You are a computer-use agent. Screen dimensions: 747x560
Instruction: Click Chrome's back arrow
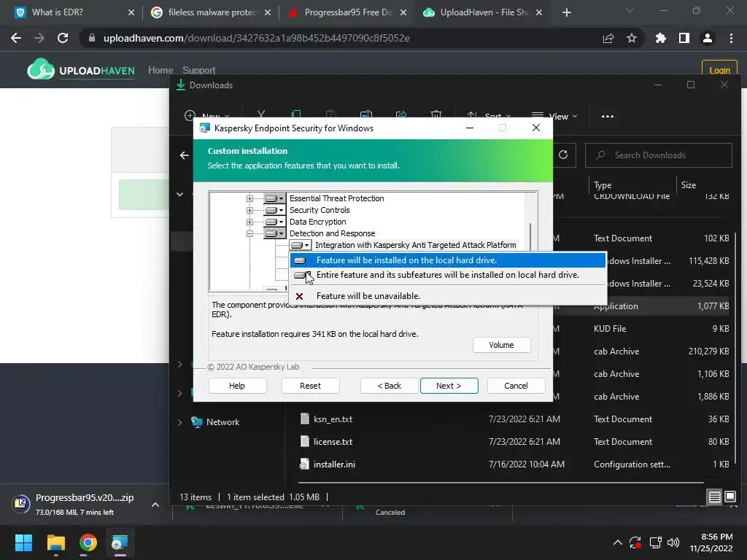point(16,38)
